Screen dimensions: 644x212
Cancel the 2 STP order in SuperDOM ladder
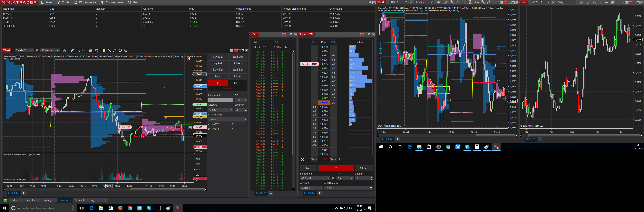pyautogui.click(x=303, y=64)
